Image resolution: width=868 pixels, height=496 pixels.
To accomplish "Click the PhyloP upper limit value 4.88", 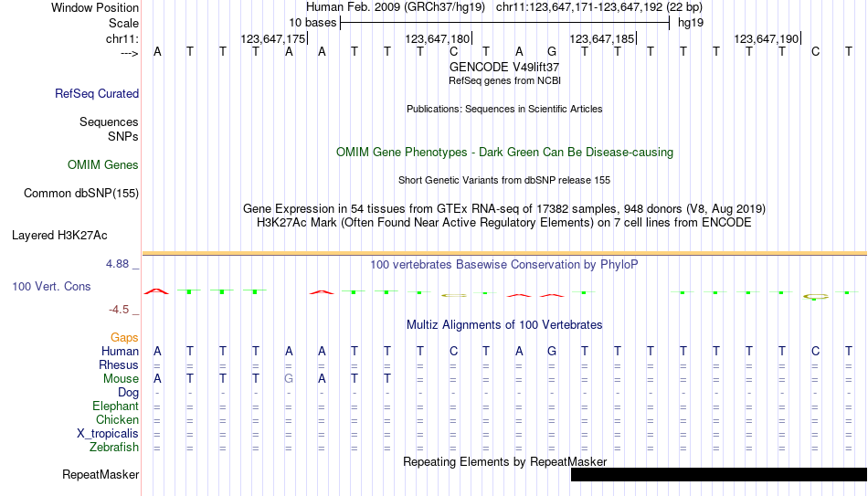I will pos(118,264).
